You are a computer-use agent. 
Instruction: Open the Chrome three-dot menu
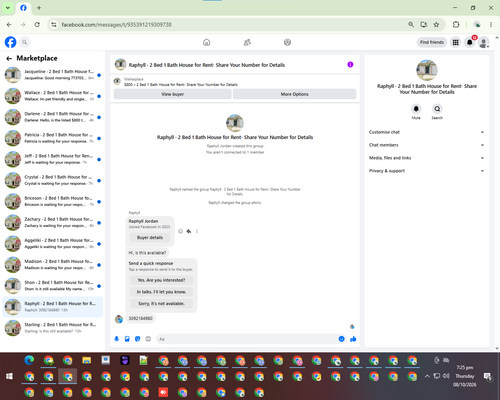point(491,25)
